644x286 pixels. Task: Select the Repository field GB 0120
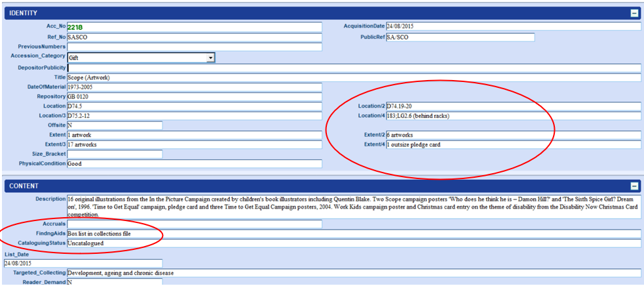tap(194, 97)
